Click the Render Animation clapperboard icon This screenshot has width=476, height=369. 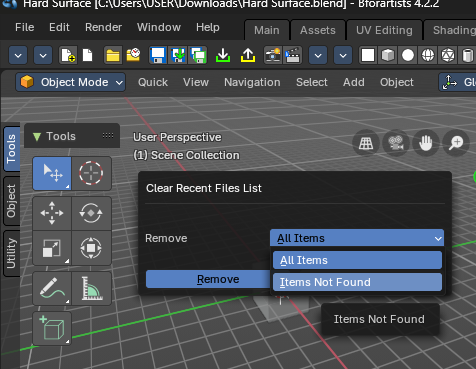point(293,55)
